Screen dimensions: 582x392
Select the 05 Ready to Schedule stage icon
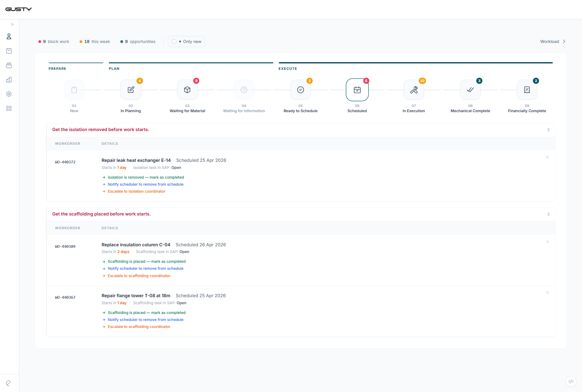(x=300, y=90)
